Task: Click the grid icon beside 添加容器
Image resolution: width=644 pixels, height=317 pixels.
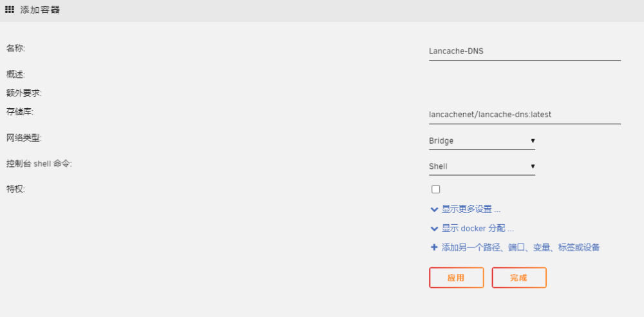Action: pos(10,10)
